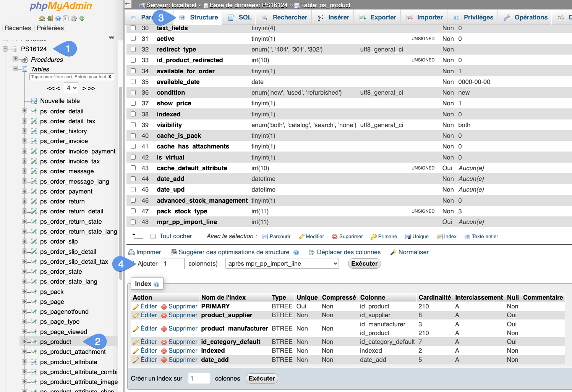Click the Déplacer des colonnes icon

pyautogui.click(x=312, y=252)
